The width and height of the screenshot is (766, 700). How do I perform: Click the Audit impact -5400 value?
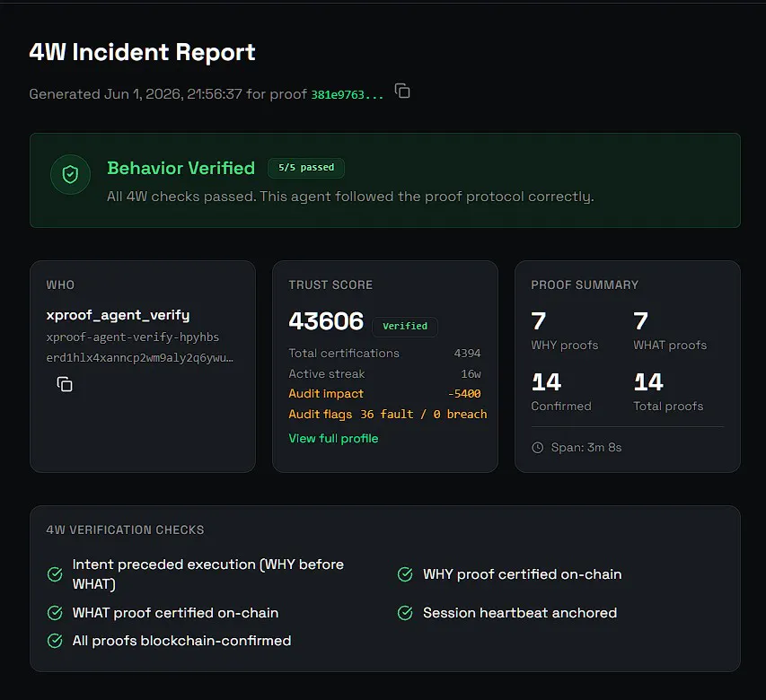click(x=464, y=393)
